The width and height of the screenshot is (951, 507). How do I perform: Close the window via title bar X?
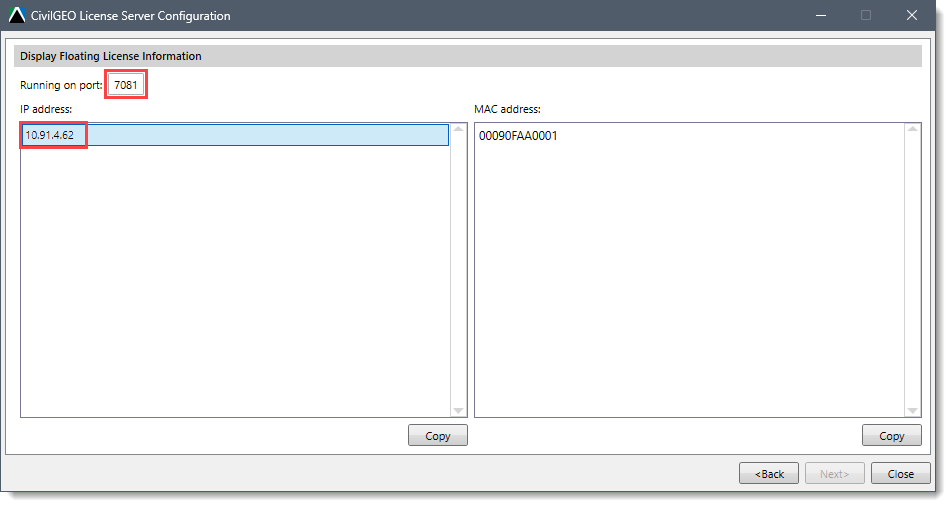click(x=912, y=15)
